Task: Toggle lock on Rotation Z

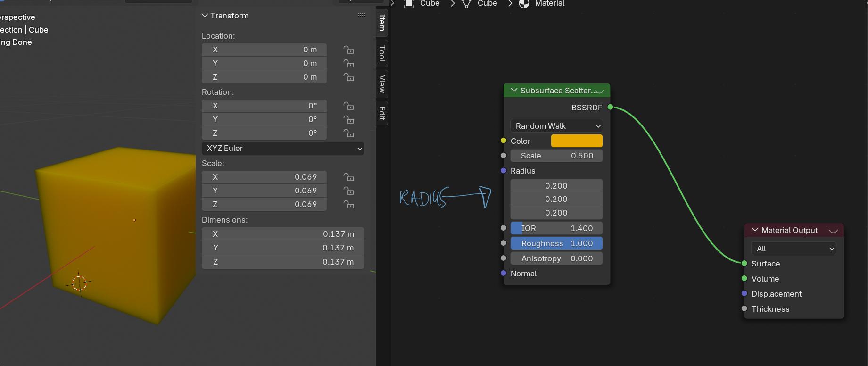Action: (x=348, y=133)
